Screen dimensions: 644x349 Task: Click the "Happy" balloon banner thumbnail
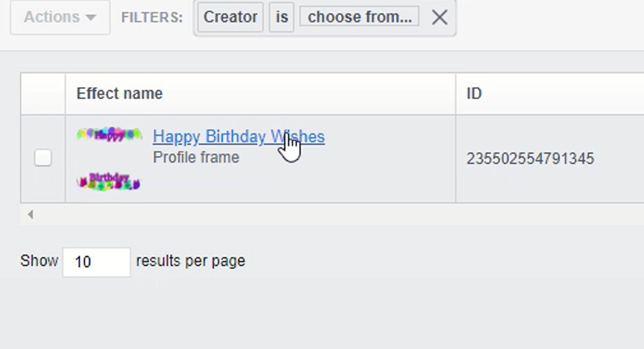pos(109,134)
